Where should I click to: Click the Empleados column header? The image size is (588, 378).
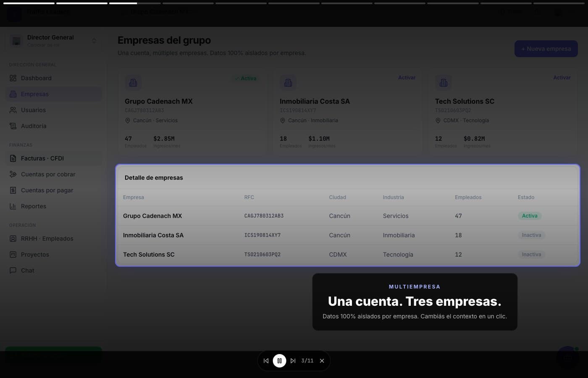pos(468,197)
